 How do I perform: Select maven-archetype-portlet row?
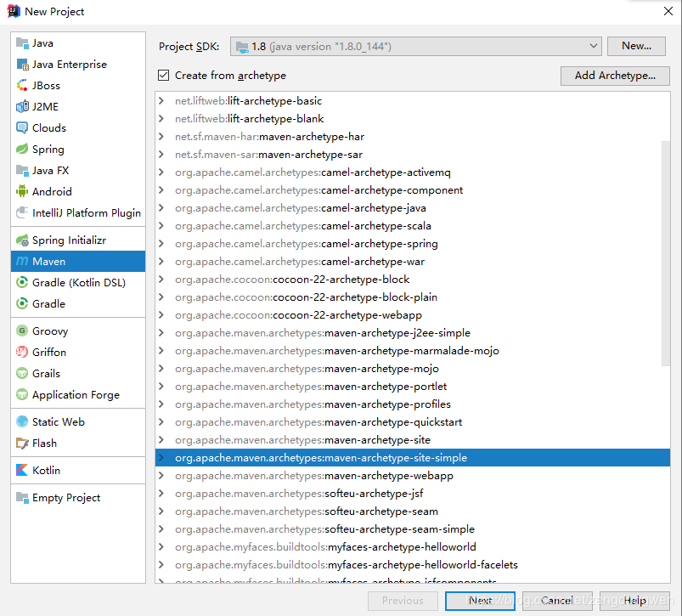[x=412, y=387]
